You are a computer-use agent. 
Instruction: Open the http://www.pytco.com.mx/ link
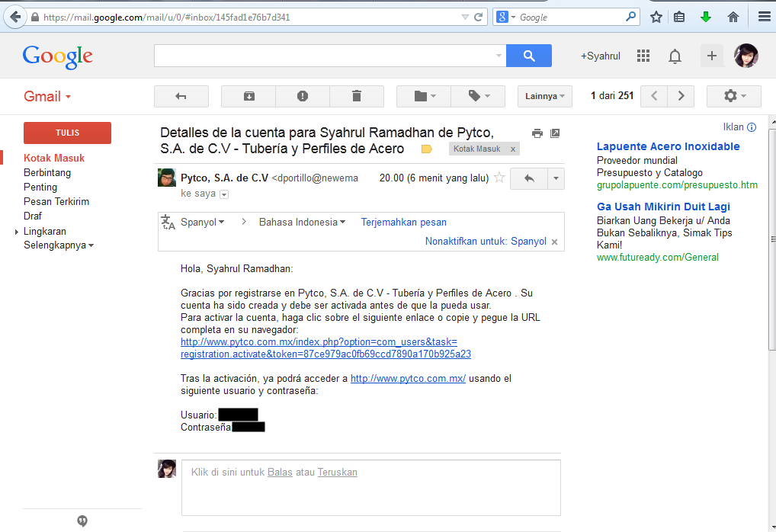point(408,379)
